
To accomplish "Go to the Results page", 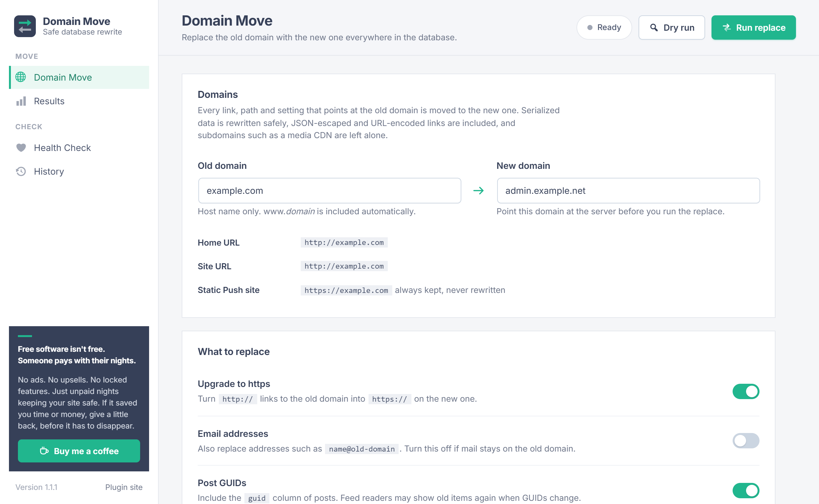I will pos(79,101).
